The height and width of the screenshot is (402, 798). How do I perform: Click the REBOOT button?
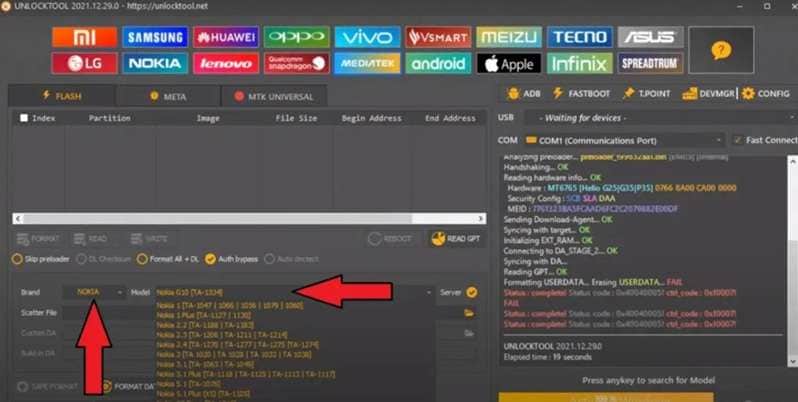click(390, 239)
